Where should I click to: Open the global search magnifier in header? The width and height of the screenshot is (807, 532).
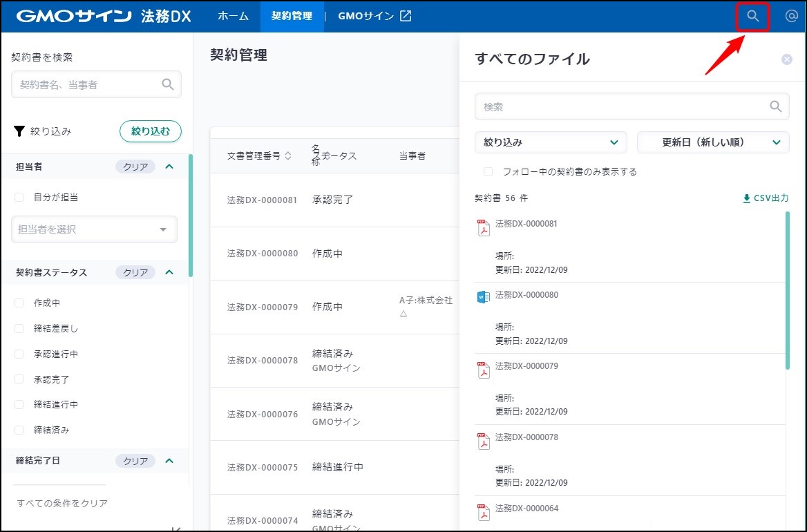pyautogui.click(x=752, y=16)
